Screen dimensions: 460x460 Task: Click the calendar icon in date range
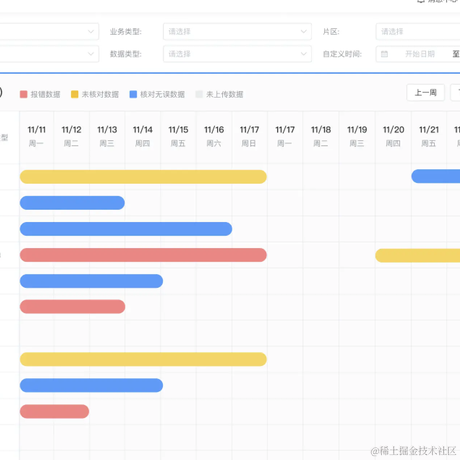coord(384,54)
